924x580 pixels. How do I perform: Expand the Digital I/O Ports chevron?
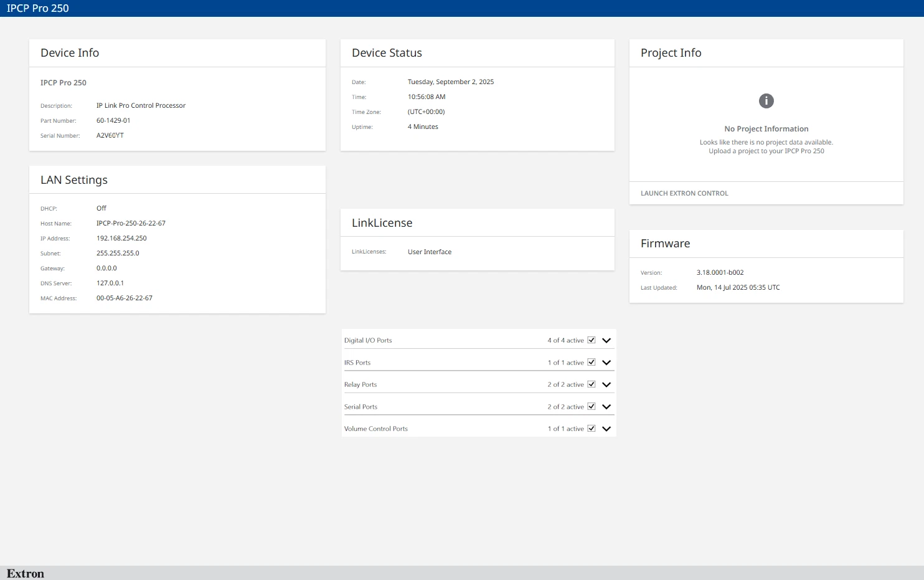pos(606,341)
